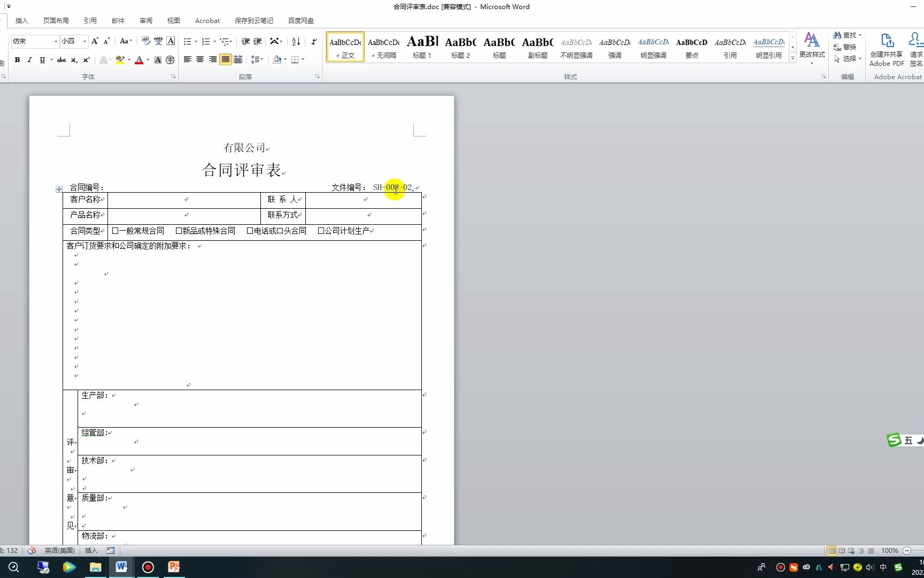The image size is (924, 578).
Task: Increase paragraph indent
Action: 258,41
